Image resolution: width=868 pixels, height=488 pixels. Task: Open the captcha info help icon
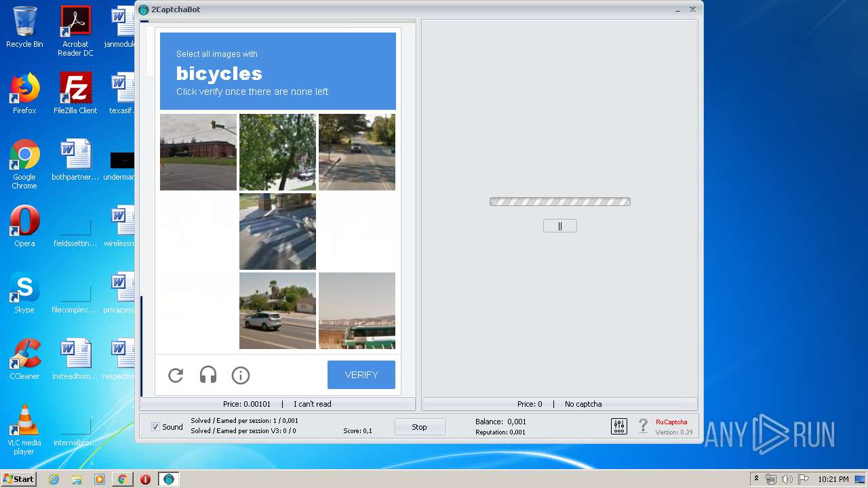241,375
